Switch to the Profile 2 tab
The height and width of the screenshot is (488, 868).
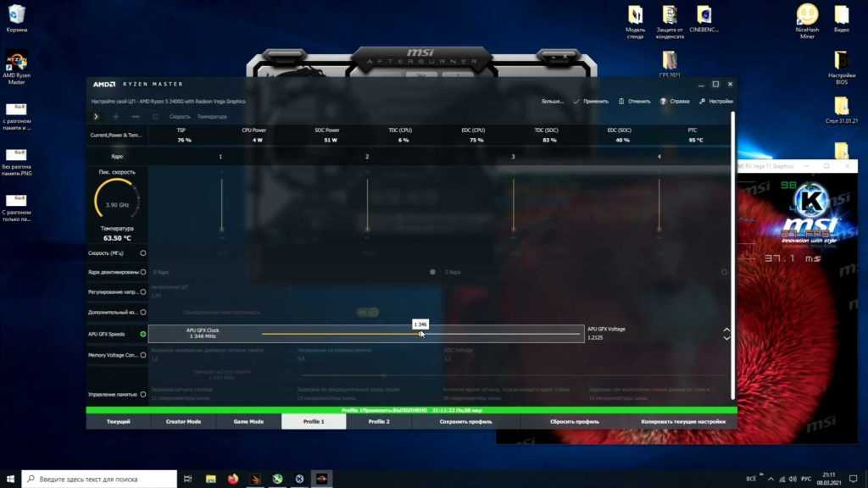pos(378,421)
